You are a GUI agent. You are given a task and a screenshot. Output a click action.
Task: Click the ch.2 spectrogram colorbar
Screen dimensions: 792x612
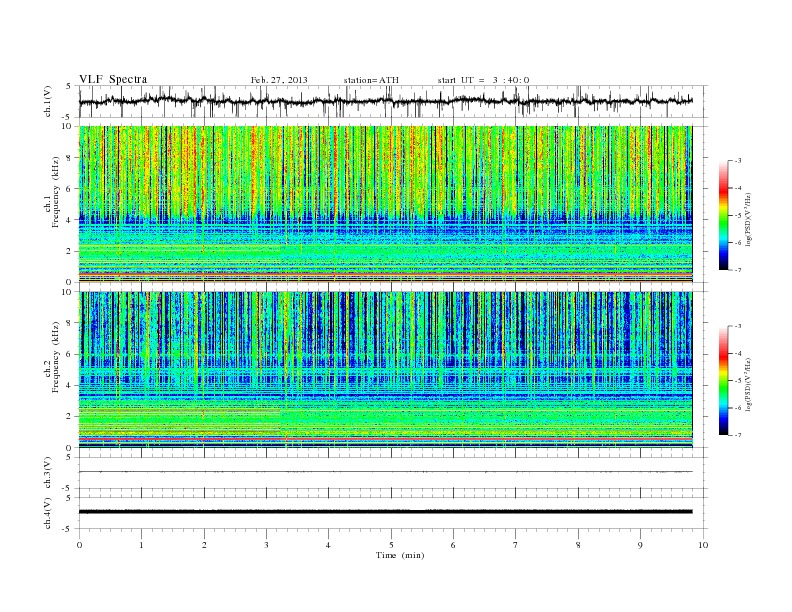pos(723,380)
